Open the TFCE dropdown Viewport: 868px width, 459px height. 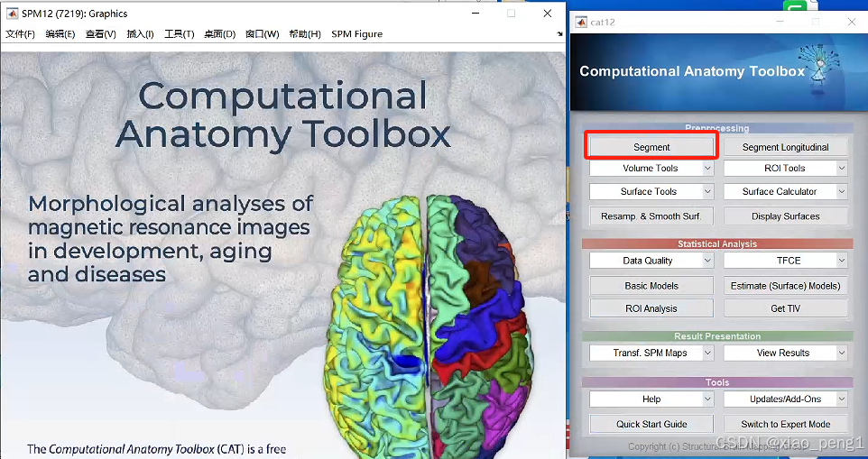[x=786, y=261]
